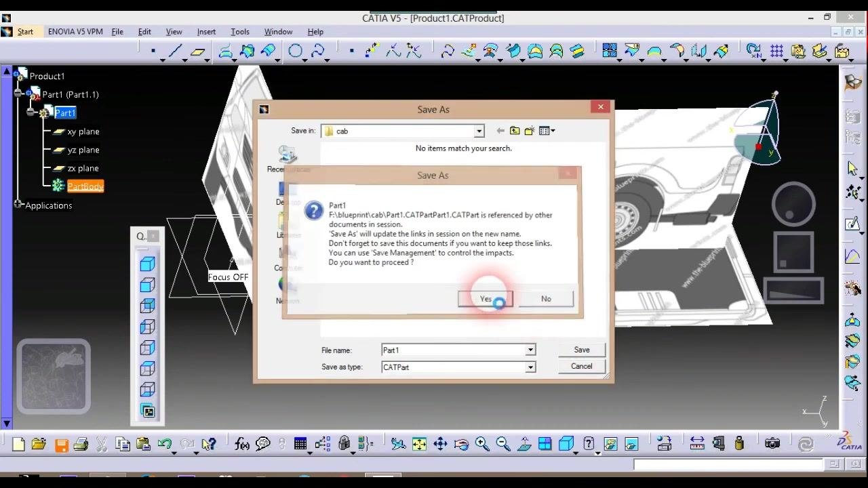The width and height of the screenshot is (868, 488).
Task: Click the Fit All In view icon
Action: [x=419, y=445]
